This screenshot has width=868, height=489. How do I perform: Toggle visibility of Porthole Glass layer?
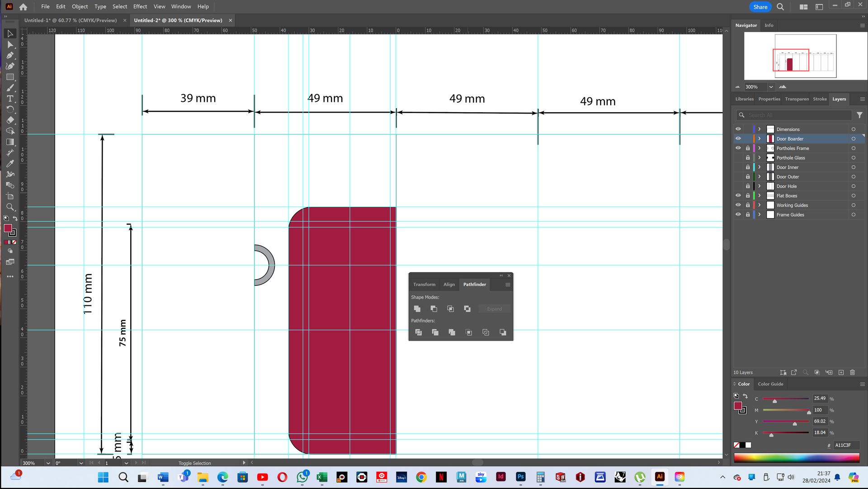(738, 158)
